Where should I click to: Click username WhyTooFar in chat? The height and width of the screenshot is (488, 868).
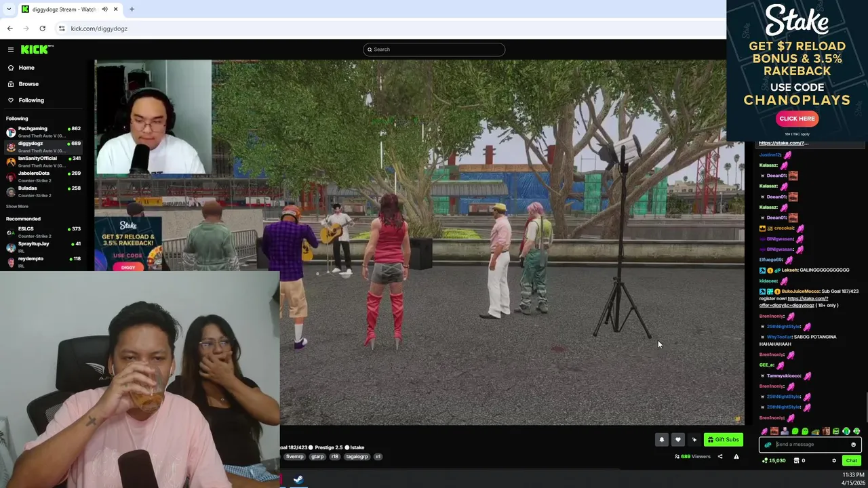click(x=779, y=337)
